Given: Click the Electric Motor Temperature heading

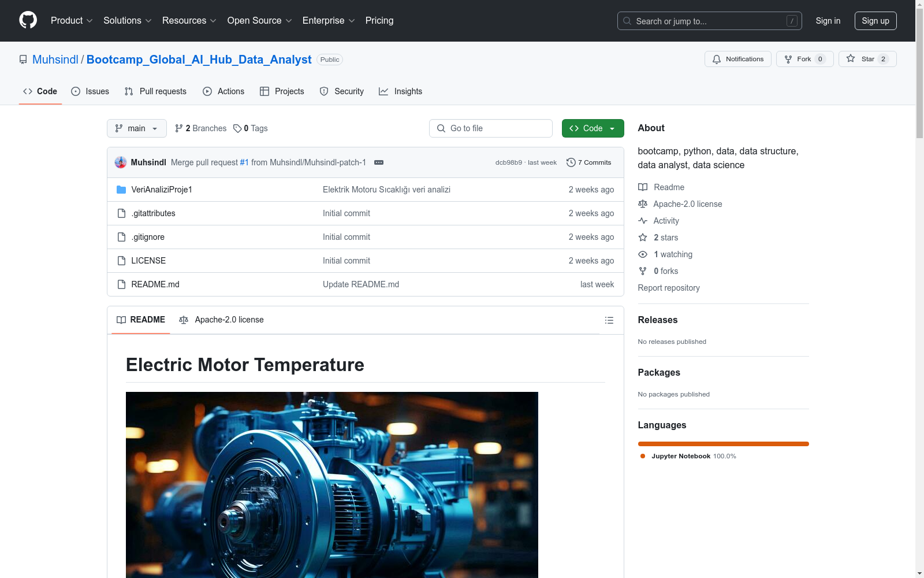Looking at the screenshot, I should (245, 365).
